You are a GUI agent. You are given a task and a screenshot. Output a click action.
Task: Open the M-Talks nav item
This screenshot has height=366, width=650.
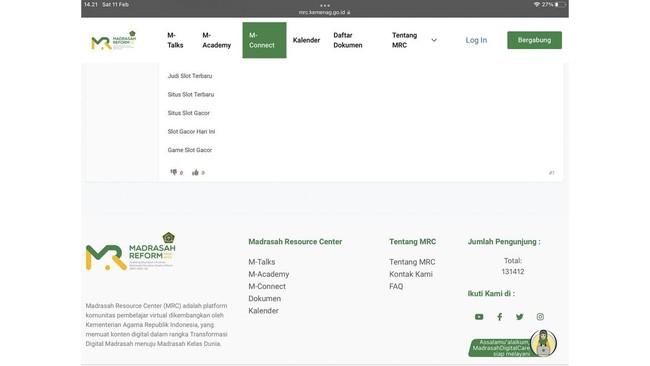coord(175,40)
